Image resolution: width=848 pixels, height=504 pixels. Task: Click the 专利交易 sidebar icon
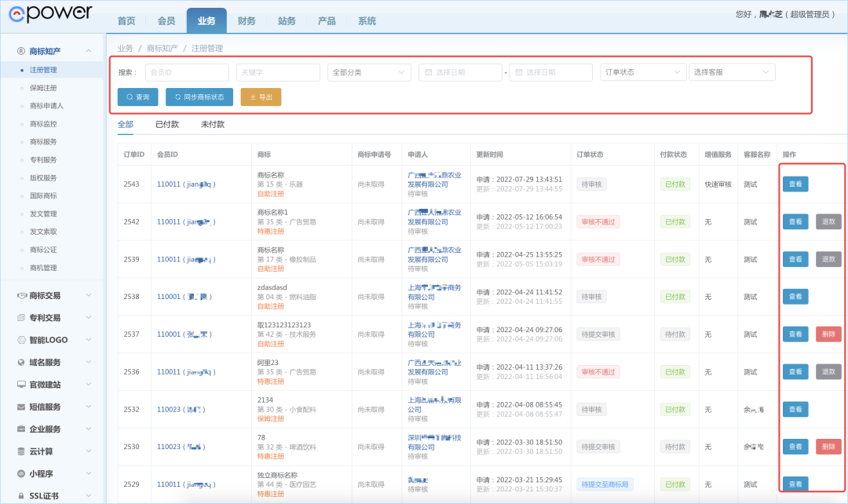coord(21,317)
